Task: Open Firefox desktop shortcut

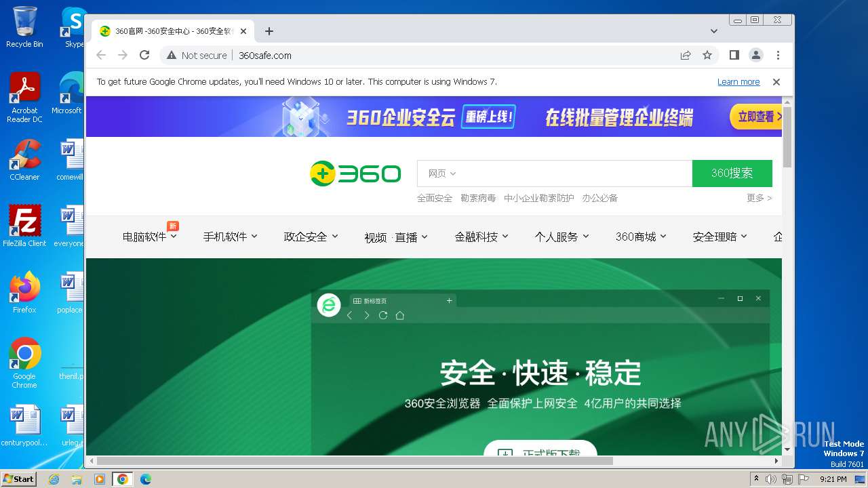Action: click(x=24, y=293)
